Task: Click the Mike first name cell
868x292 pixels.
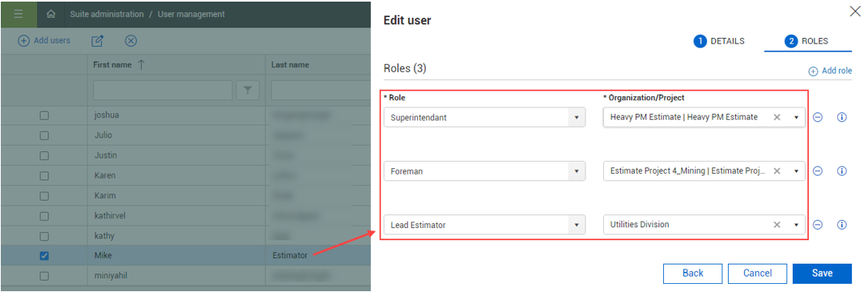Action: coord(176,256)
